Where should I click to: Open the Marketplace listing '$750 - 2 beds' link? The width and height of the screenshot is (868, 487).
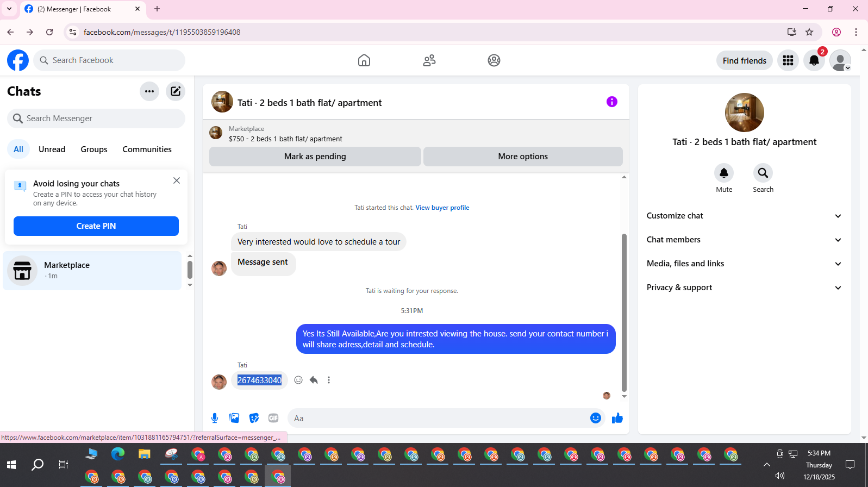285,139
